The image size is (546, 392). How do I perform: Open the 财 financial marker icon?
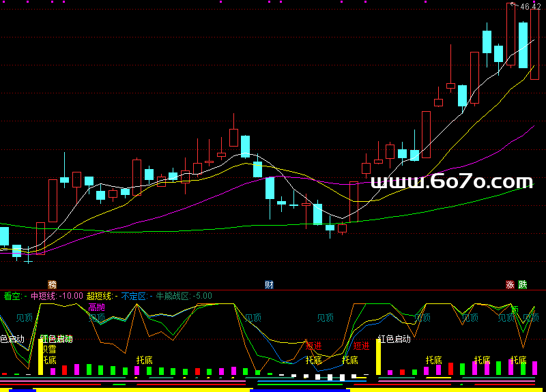269,284
